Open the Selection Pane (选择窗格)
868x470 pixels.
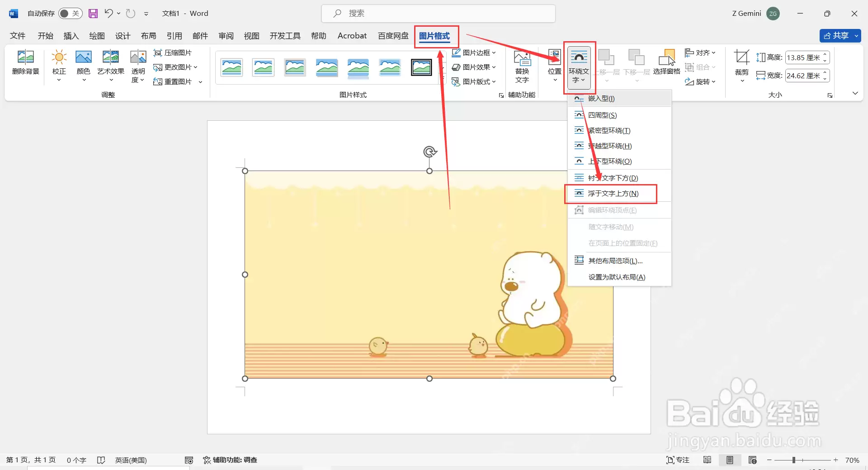pyautogui.click(x=667, y=62)
